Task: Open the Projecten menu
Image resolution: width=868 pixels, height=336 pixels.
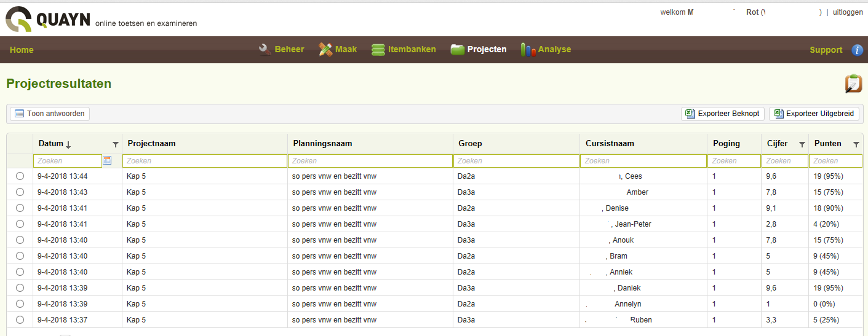Action: click(x=487, y=49)
